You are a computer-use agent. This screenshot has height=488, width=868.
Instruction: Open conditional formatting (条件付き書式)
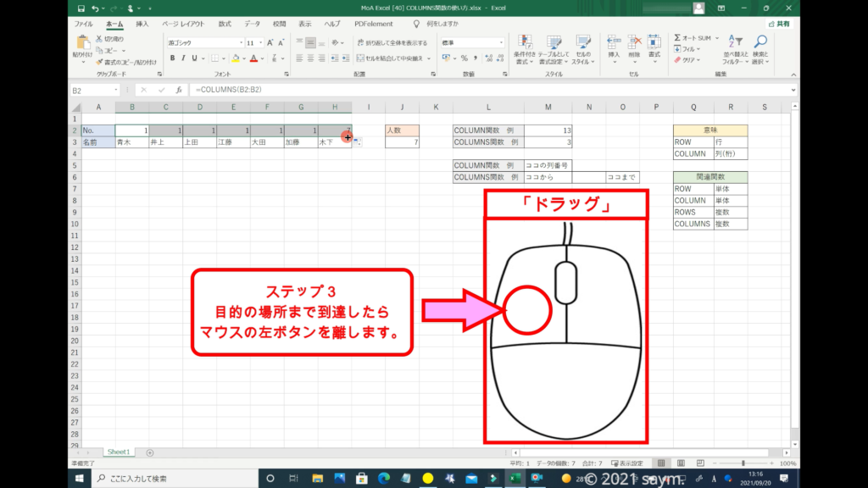point(525,49)
